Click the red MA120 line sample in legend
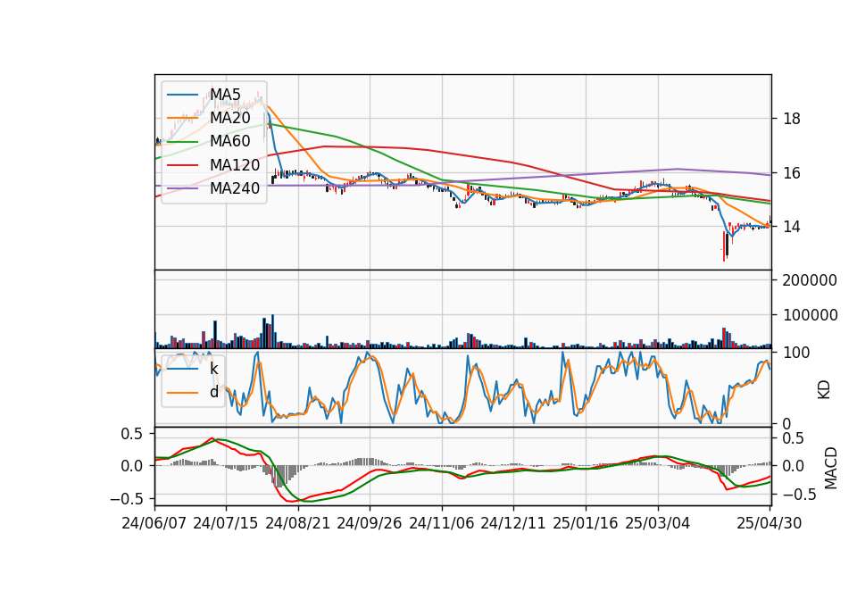Screen dimensions: 857x616 [x=182, y=166]
